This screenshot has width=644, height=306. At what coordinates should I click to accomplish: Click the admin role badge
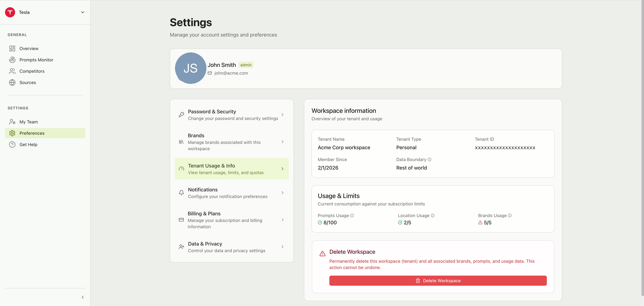pyautogui.click(x=246, y=65)
